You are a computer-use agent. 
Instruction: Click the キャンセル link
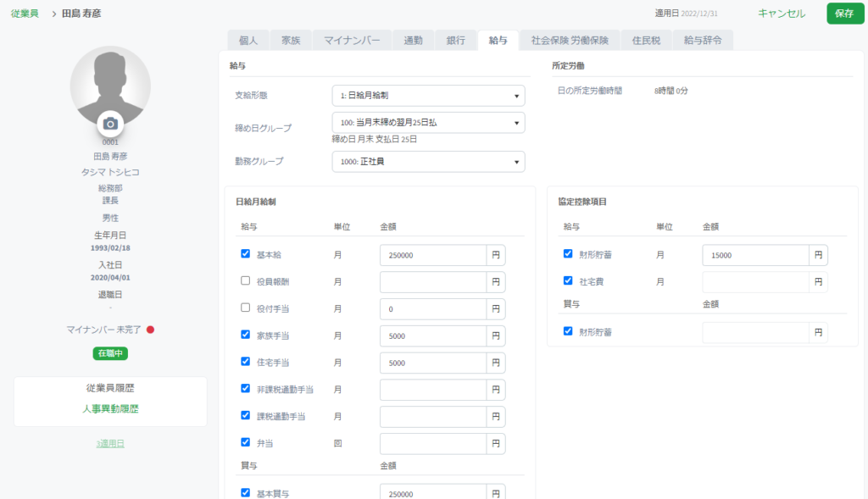[x=781, y=14]
